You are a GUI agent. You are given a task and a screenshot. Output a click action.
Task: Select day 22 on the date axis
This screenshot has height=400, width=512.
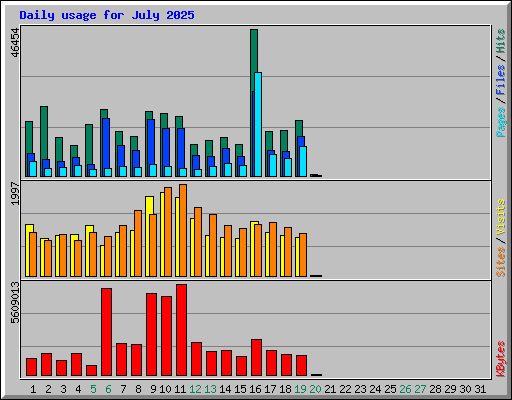tap(345, 389)
